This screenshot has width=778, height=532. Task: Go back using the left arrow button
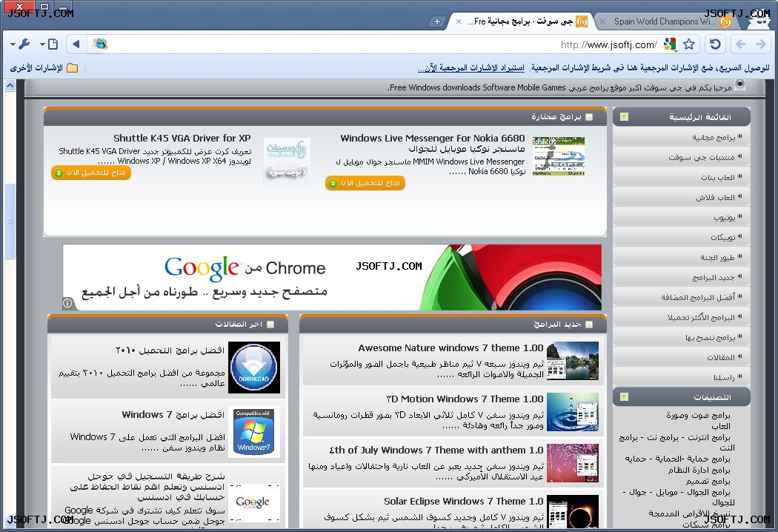coord(741,44)
